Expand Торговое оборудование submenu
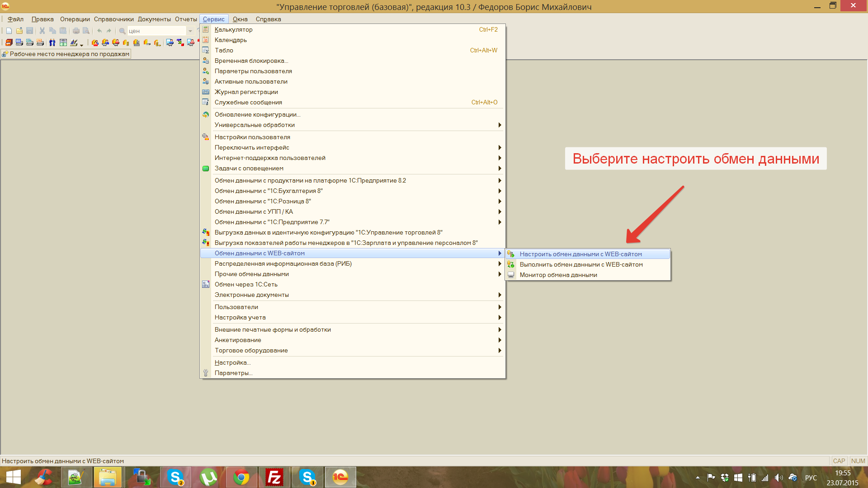Image resolution: width=868 pixels, height=488 pixels. pyautogui.click(x=352, y=350)
